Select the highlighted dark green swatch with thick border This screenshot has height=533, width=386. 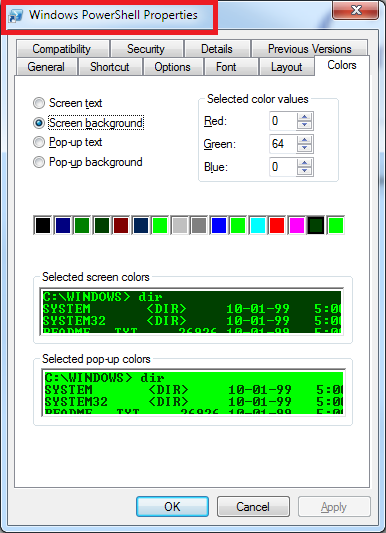(x=316, y=225)
